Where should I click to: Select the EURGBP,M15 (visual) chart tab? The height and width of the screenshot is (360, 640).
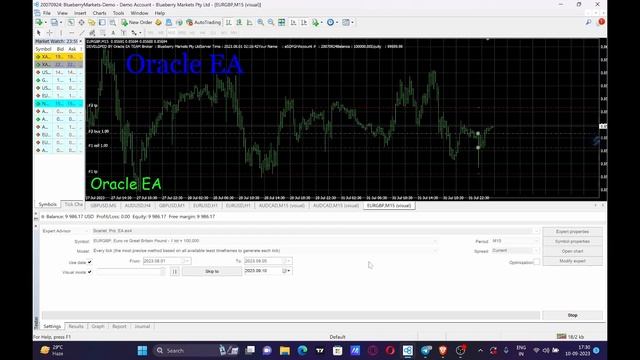pyautogui.click(x=389, y=206)
